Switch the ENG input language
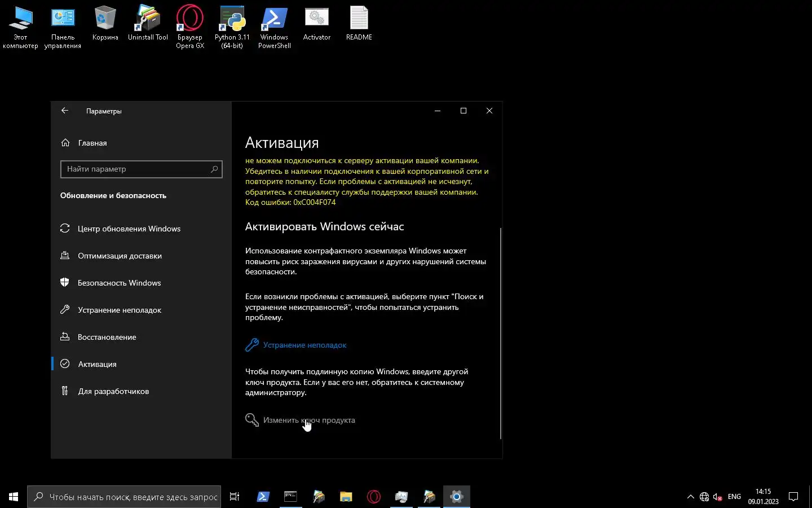Screen dimensions: 812x508 734,497
